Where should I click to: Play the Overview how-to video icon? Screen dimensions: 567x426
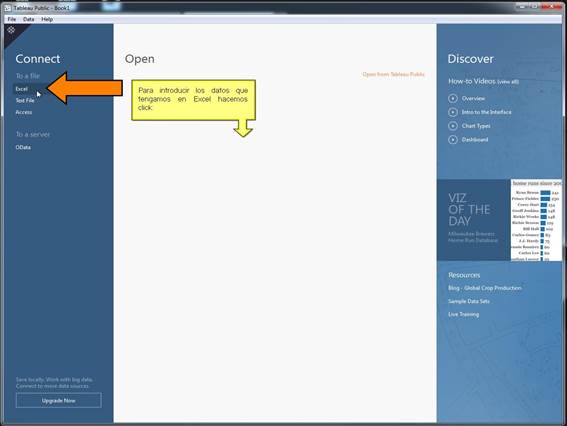(453, 98)
